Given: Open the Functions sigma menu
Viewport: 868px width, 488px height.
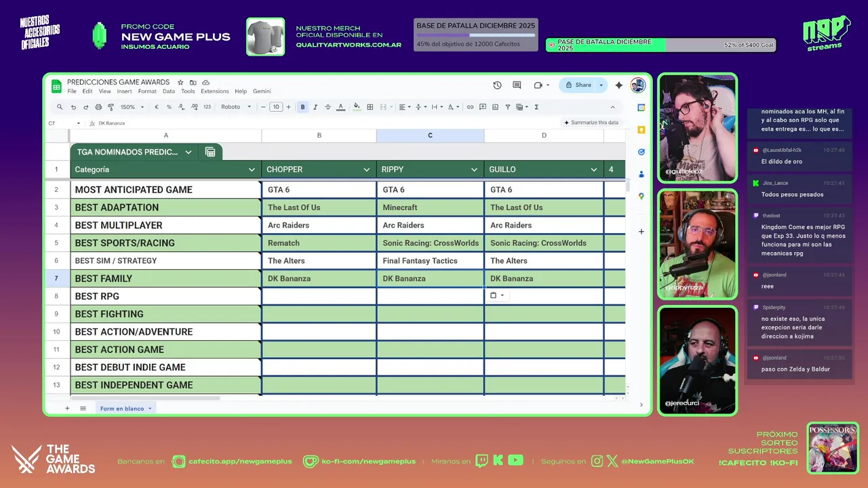Looking at the screenshot, I should 536,107.
